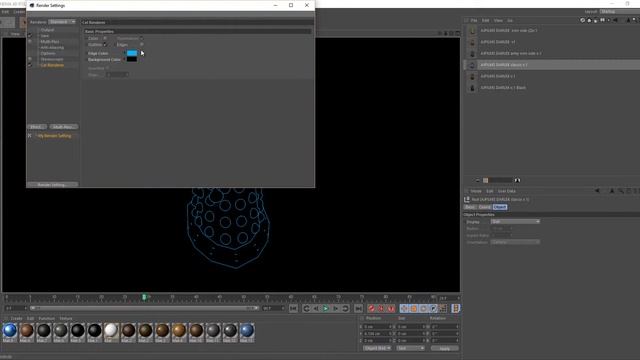Click the orange film strip icon beside timeline

456,309
